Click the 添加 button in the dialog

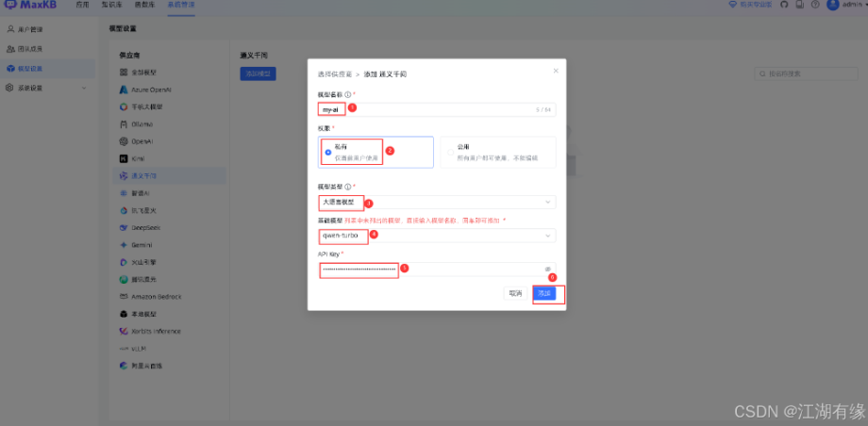pyautogui.click(x=544, y=294)
